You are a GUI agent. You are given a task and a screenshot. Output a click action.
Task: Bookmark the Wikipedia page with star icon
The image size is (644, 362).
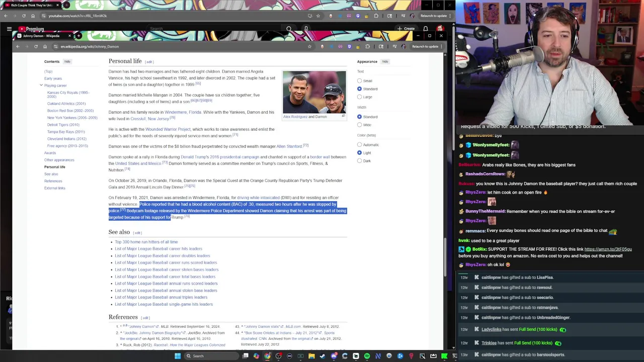coord(309,46)
